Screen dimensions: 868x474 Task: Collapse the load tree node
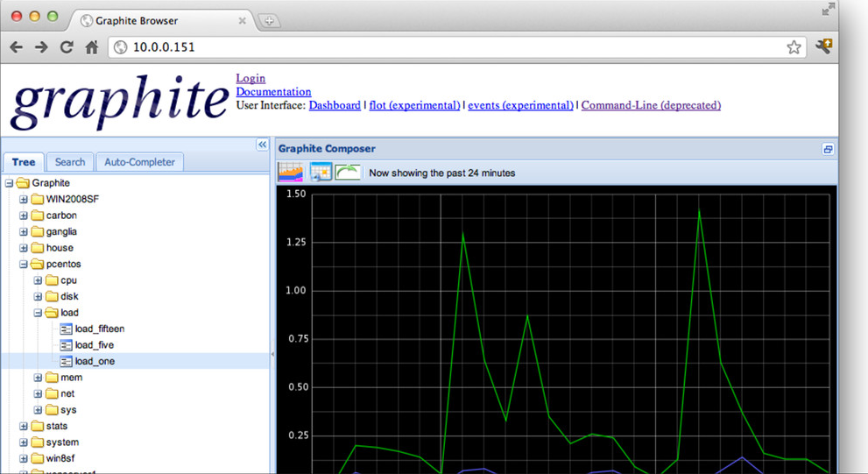click(x=38, y=313)
